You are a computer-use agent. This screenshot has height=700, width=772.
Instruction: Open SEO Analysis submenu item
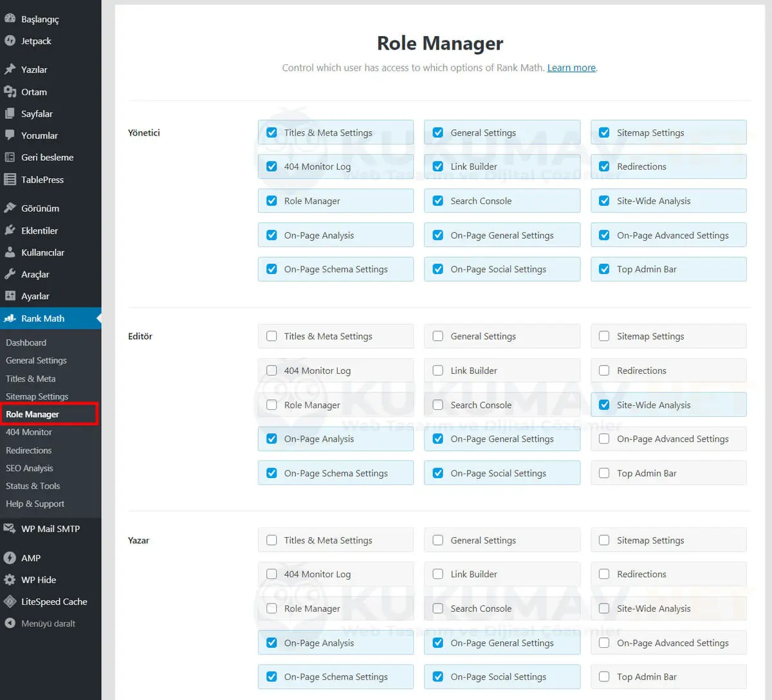[30, 468]
